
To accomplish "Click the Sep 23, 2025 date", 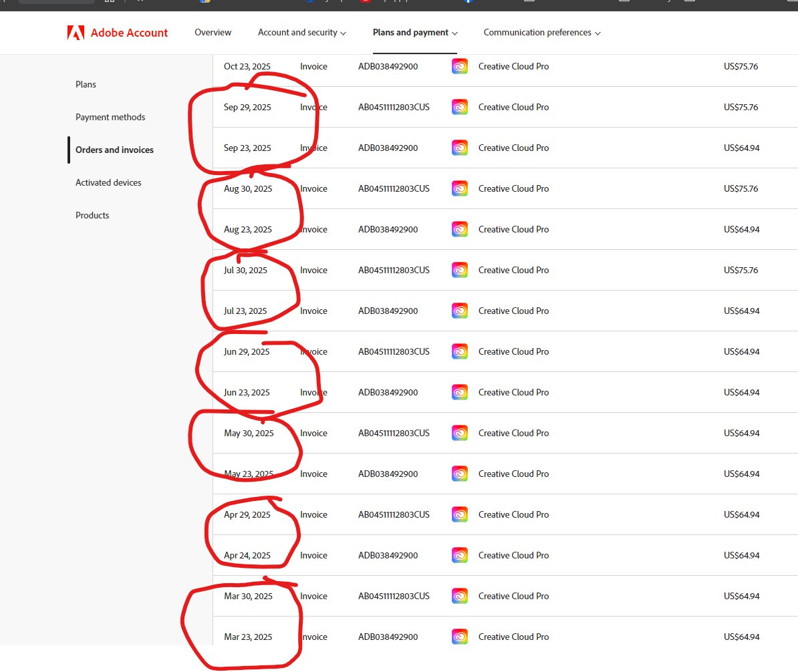I will click(x=247, y=148).
